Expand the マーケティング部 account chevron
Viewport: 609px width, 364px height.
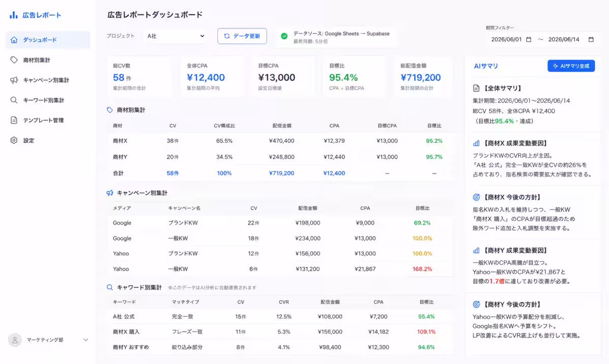pyautogui.click(x=86, y=340)
